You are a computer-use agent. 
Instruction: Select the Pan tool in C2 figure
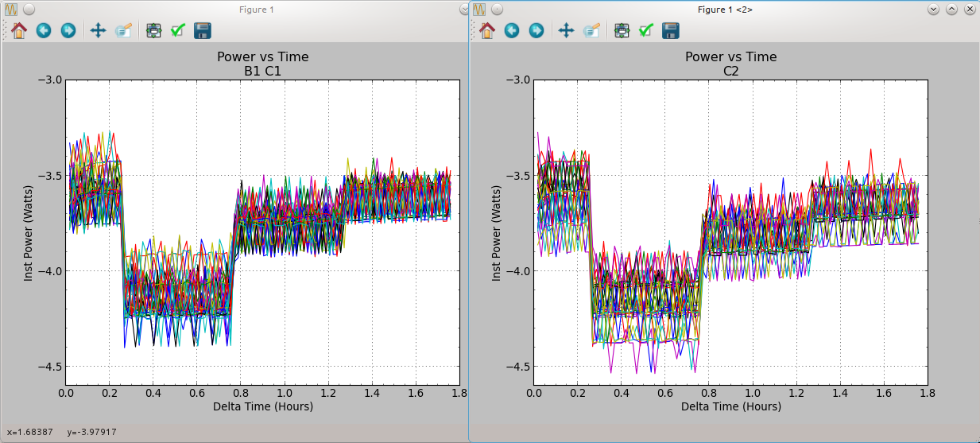[x=566, y=31]
